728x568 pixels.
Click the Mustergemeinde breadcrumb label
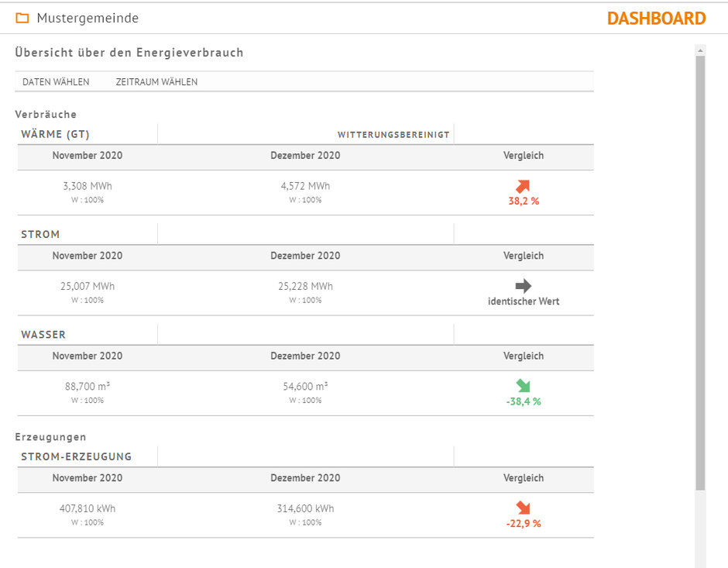coord(88,18)
